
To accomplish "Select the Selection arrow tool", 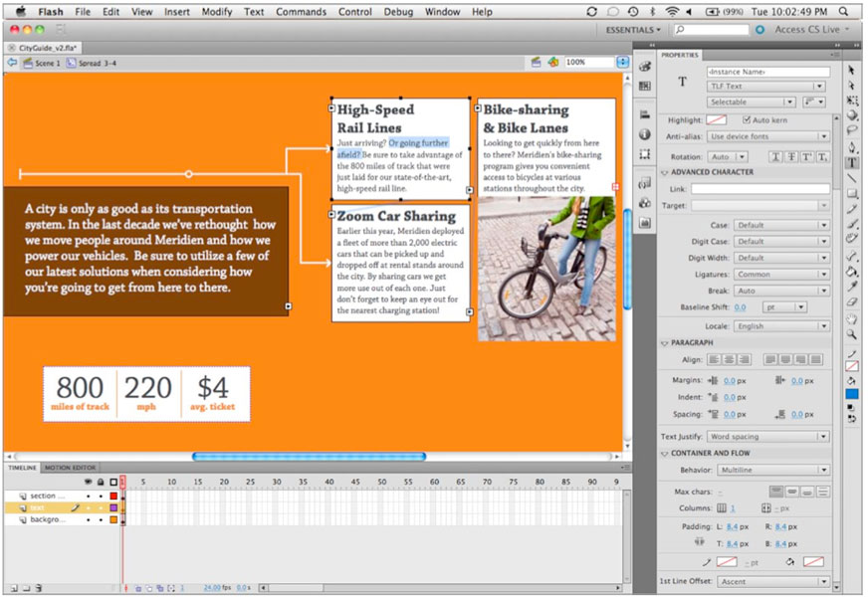I will [x=851, y=71].
